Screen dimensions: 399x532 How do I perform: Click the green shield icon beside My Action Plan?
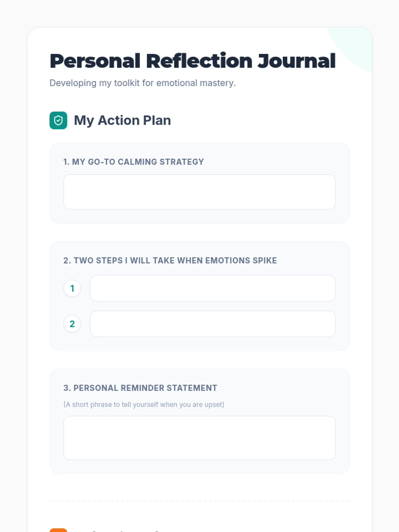(58, 120)
